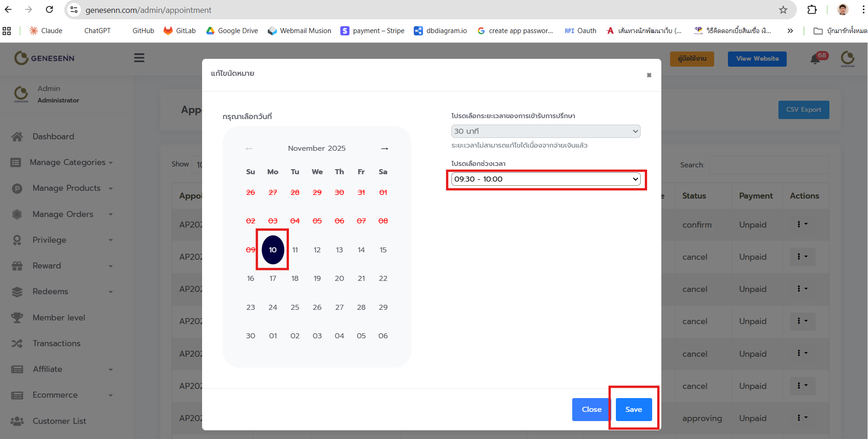Click the Save button

click(633, 410)
